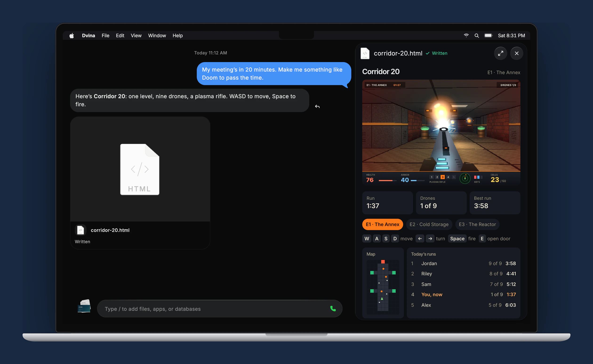The image size is (593, 364).
Task: Expand the corridor-20.html preview to fullscreen
Action: coord(501,53)
